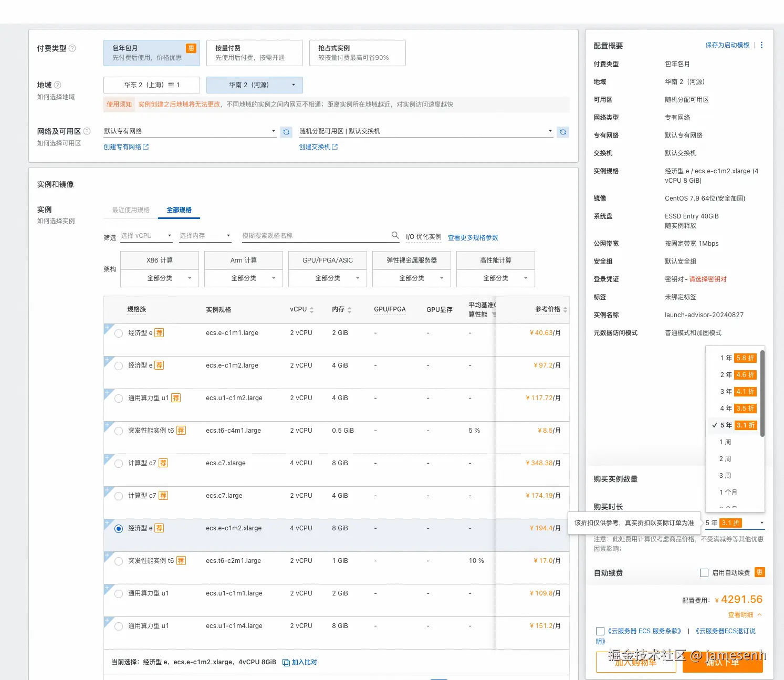Check the 云服务器 ECS 服务条款 agreement box
The height and width of the screenshot is (680, 784).
tap(600, 631)
